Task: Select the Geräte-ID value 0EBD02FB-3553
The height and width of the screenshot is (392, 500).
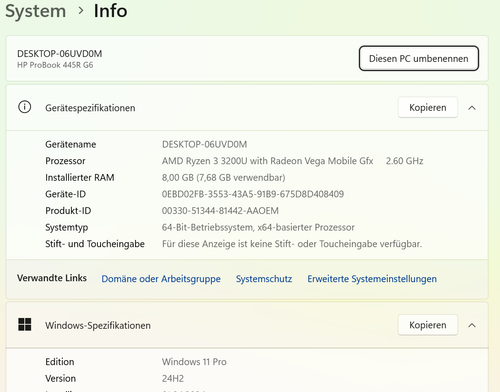Action: pyautogui.click(x=253, y=194)
